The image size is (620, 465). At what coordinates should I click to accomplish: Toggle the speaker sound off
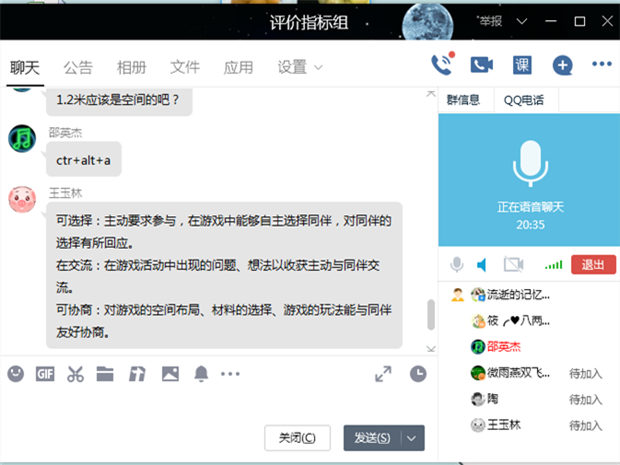(x=482, y=265)
